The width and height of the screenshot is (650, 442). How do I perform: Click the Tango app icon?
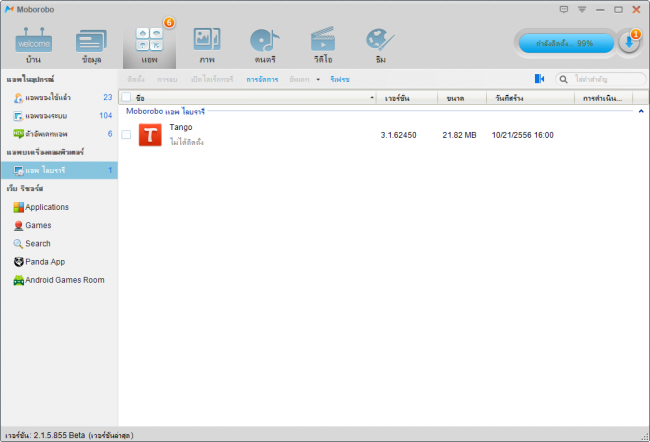[150, 135]
